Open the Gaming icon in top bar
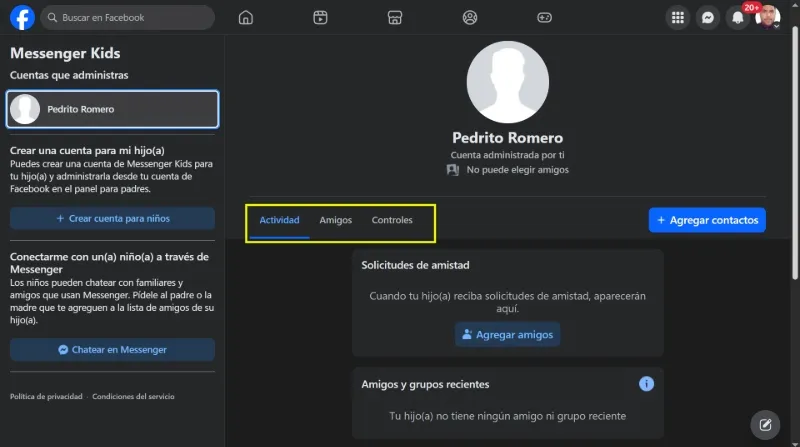Screen dimensions: 800x447 coord(544,17)
